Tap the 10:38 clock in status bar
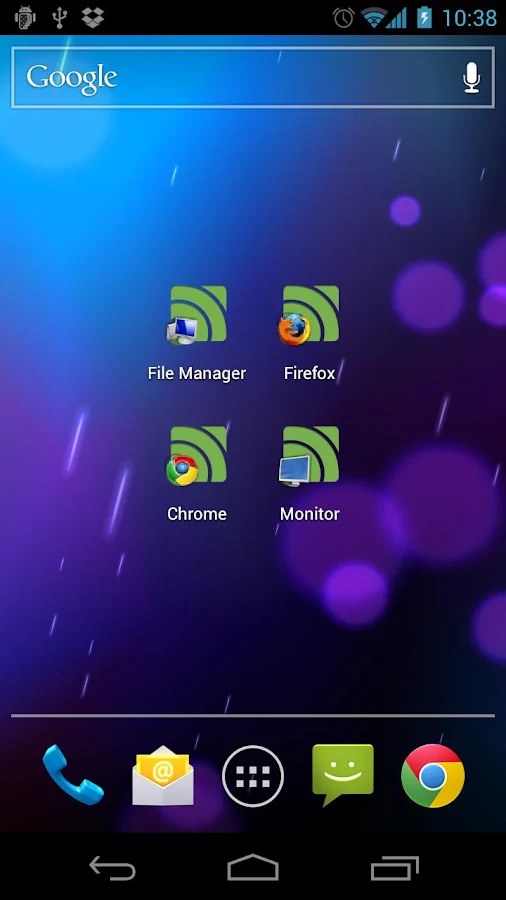This screenshot has height=900, width=506. [469, 18]
